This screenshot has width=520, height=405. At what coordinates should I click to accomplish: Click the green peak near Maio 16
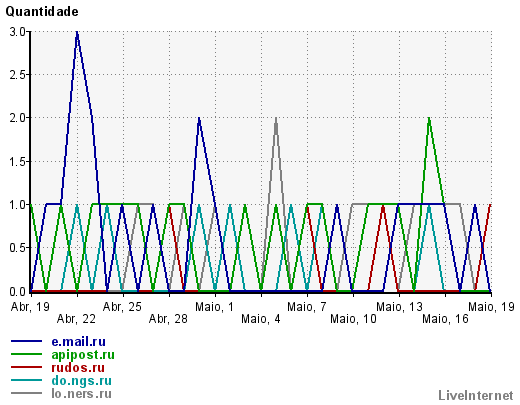tap(429, 118)
